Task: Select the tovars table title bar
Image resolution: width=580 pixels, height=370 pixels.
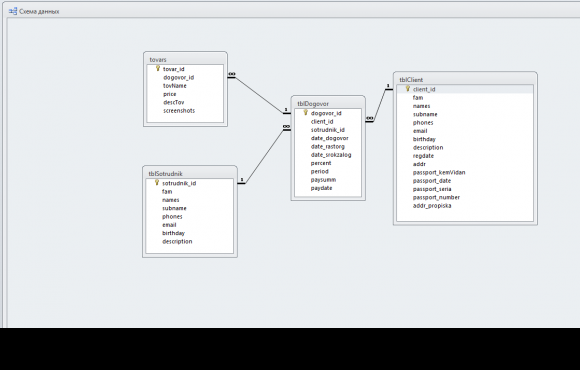Action: (185, 59)
